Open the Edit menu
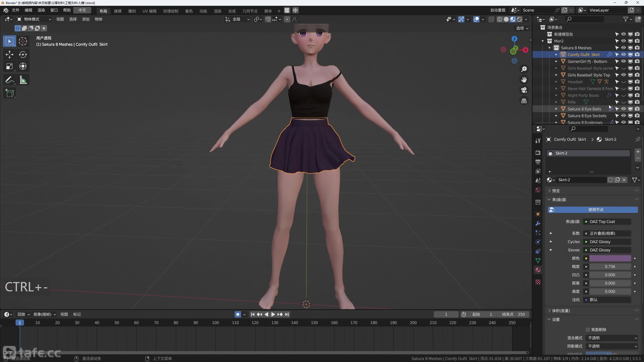This screenshot has width=644, height=362. [28, 10]
